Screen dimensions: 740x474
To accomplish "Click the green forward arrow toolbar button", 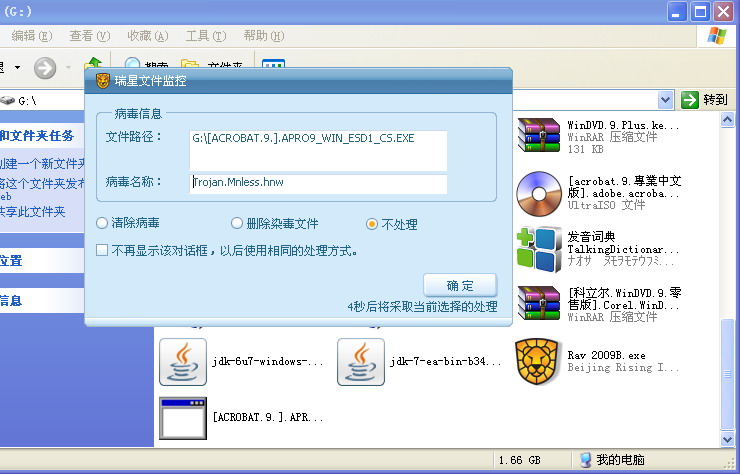I will (45, 68).
